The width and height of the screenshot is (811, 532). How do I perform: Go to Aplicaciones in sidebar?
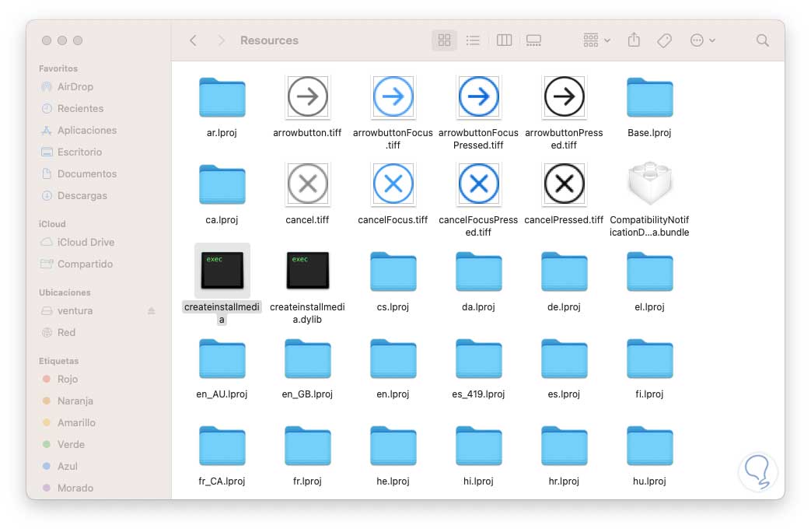[x=86, y=131]
